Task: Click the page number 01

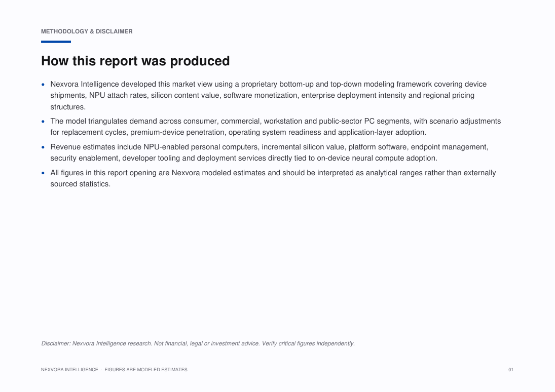Action: click(511, 370)
